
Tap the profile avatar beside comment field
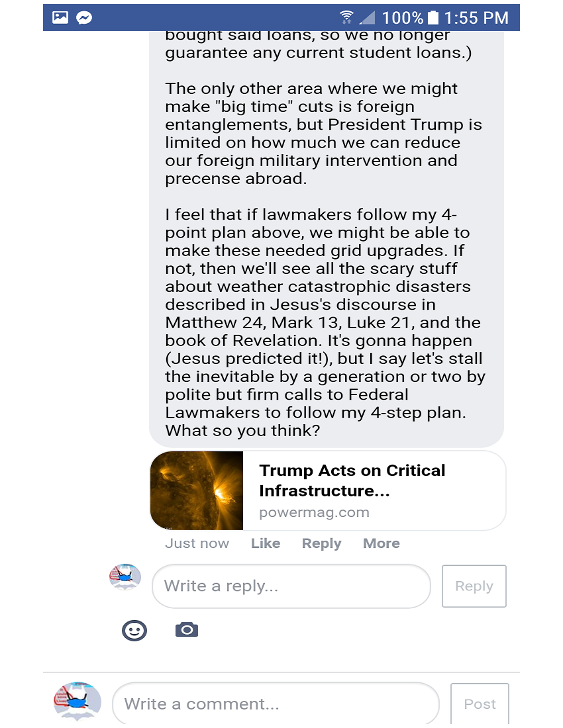click(77, 701)
